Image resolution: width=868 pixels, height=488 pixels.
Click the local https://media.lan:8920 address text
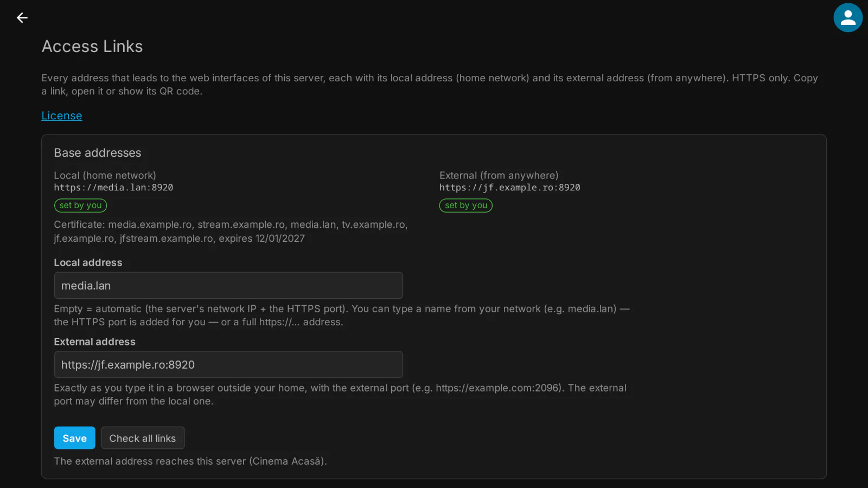(x=113, y=188)
